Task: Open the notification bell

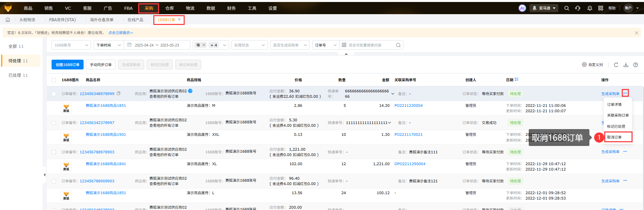Action: point(589,8)
